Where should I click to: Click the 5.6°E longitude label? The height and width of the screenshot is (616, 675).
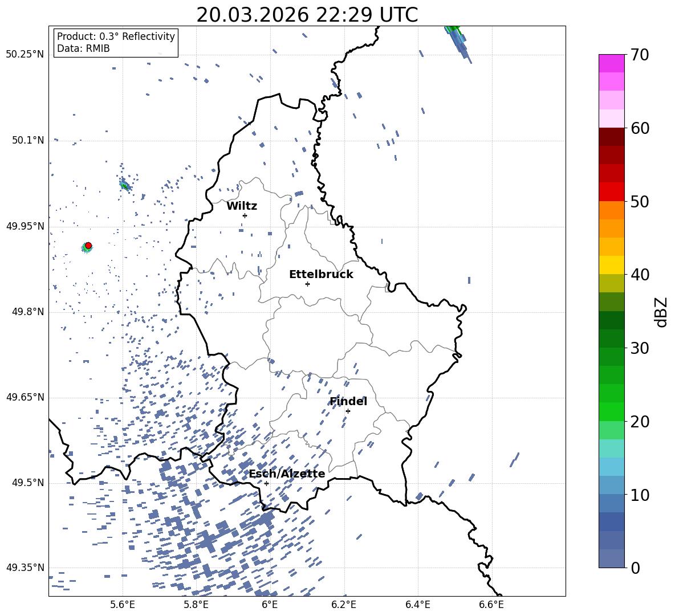(x=123, y=605)
